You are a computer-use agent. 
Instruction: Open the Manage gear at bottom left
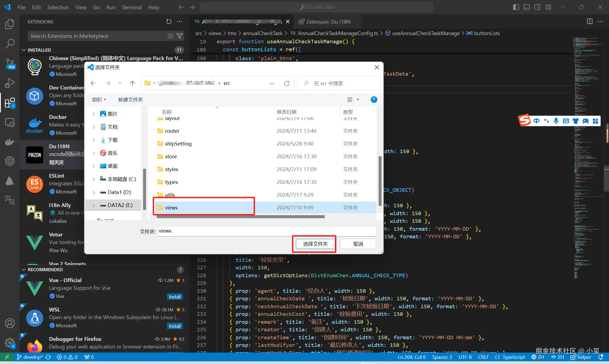tap(10, 343)
